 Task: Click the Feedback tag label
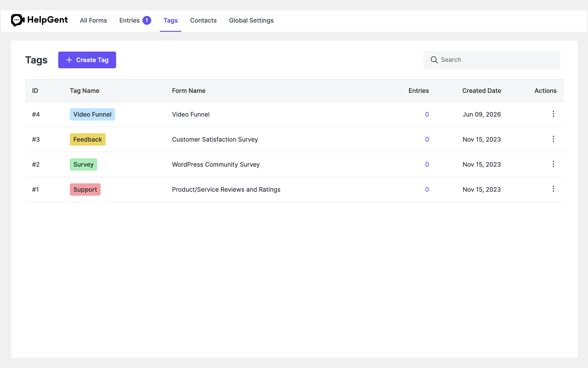[88, 140]
